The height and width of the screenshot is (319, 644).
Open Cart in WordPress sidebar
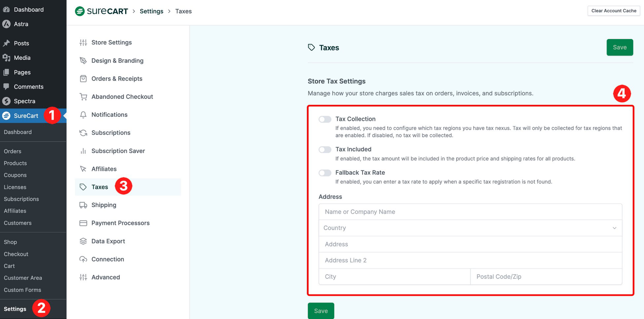[9, 266]
